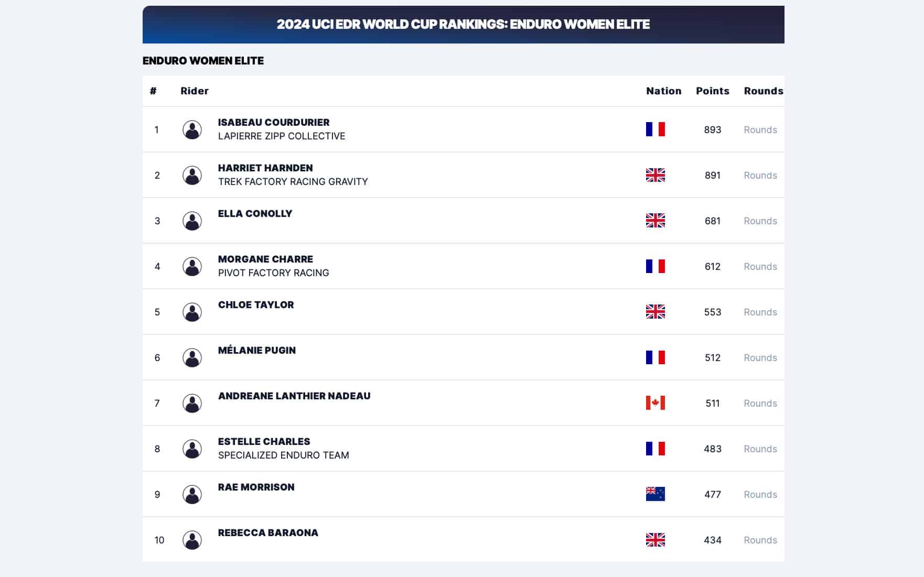924x577 pixels.
Task: Expand Rounds for Andreane Lanthier Nadeau
Action: (x=760, y=403)
